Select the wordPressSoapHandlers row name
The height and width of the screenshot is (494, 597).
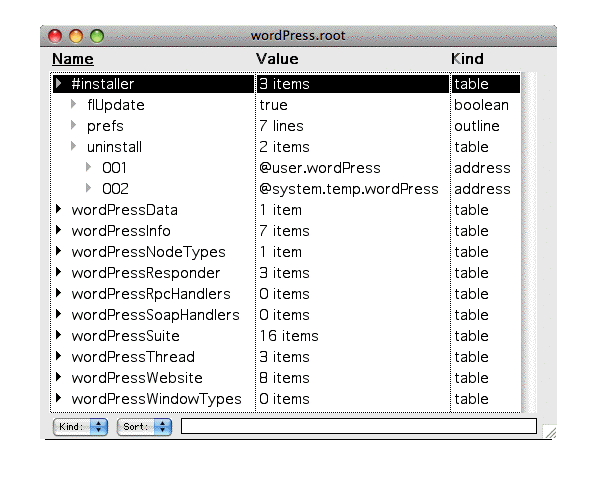[155, 315]
